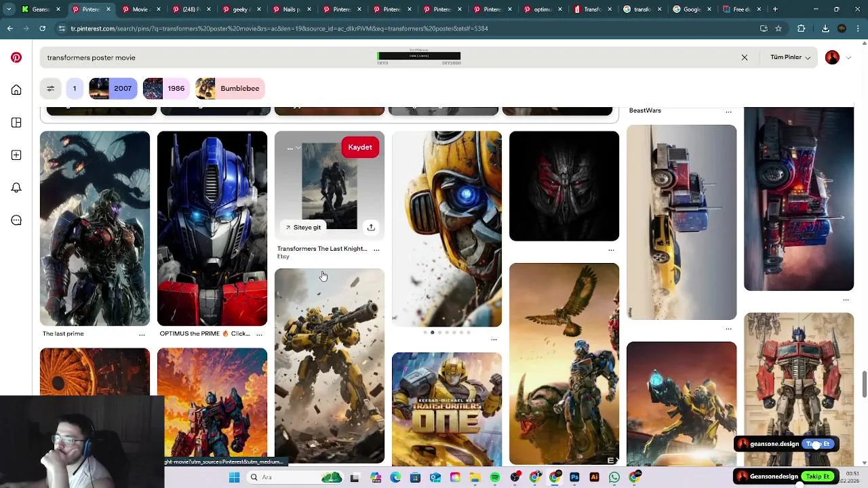Image resolution: width=868 pixels, height=488 pixels.
Task: Open a new browser tab
Action: (x=775, y=9)
